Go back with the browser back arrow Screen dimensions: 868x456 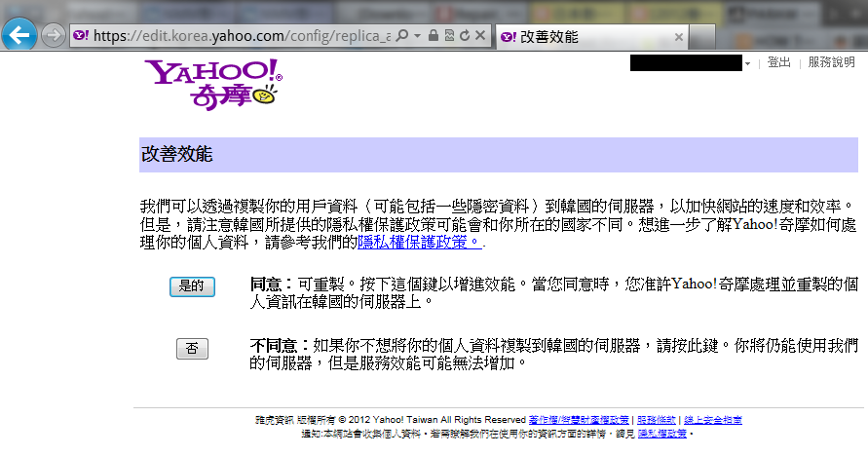[x=19, y=35]
